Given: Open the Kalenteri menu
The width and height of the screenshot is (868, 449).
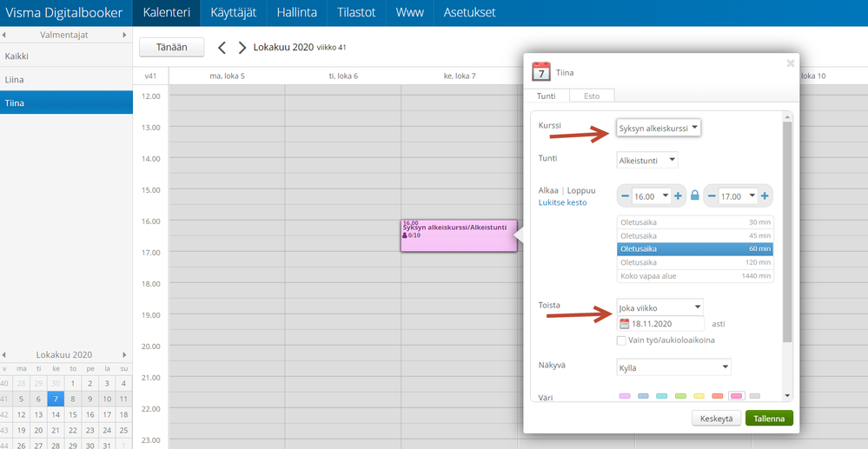Looking at the screenshot, I should tap(166, 13).
